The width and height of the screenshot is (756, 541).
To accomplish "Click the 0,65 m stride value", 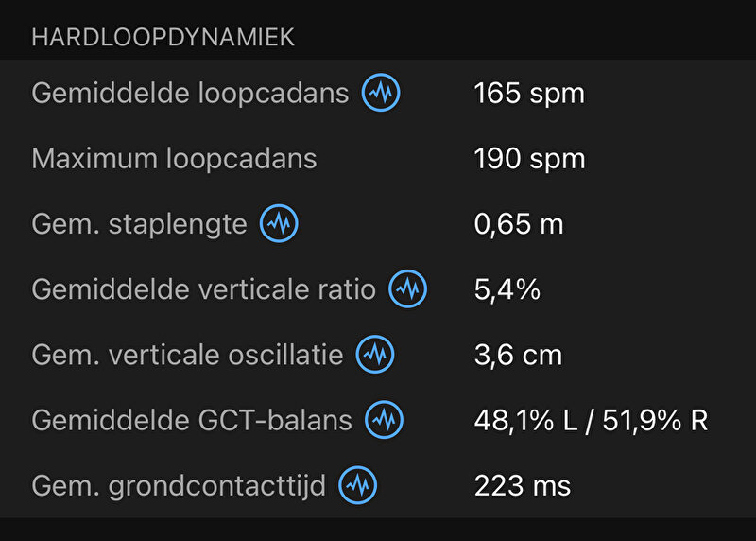I will pyautogui.click(x=519, y=224).
